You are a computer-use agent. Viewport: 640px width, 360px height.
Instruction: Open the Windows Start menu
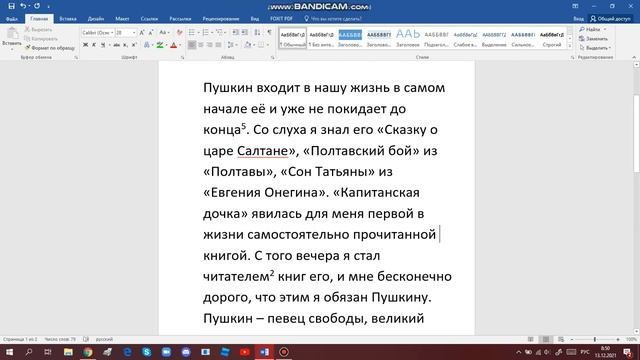(9, 352)
